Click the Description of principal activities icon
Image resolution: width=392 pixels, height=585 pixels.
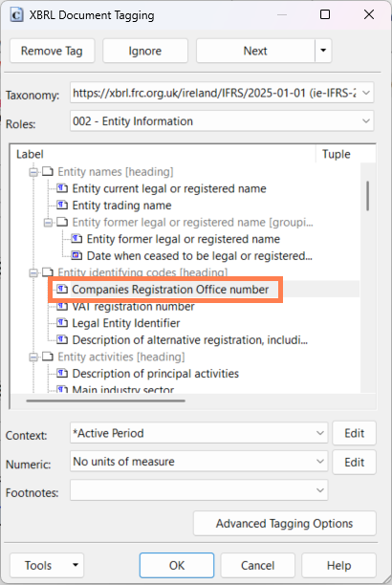(x=62, y=374)
